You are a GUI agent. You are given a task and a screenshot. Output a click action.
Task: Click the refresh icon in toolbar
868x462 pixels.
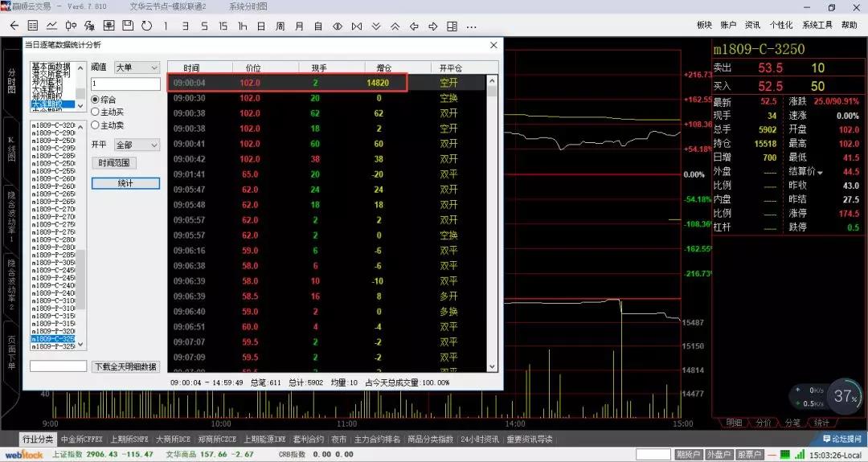146,26
